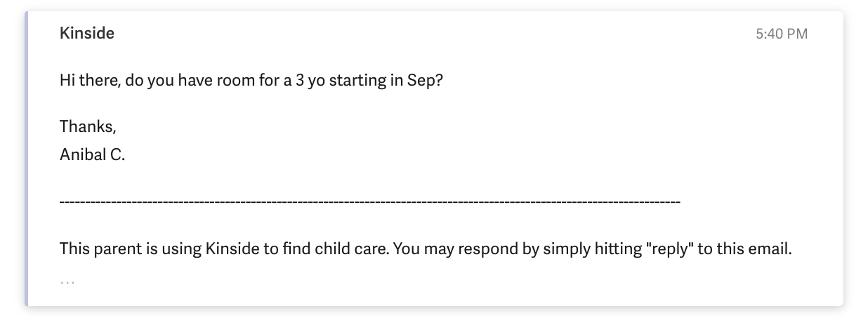The height and width of the screenshot is (323, 868).
Task: Expand the trimmed content ellipsis
Action: click(x=67, y=281)
